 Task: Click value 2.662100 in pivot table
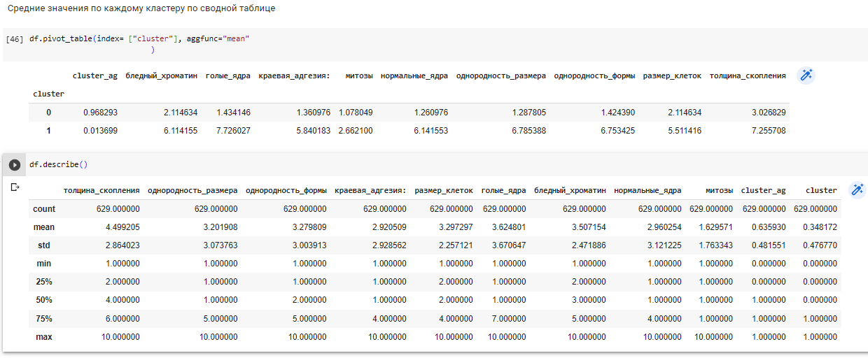click(355, 130)
